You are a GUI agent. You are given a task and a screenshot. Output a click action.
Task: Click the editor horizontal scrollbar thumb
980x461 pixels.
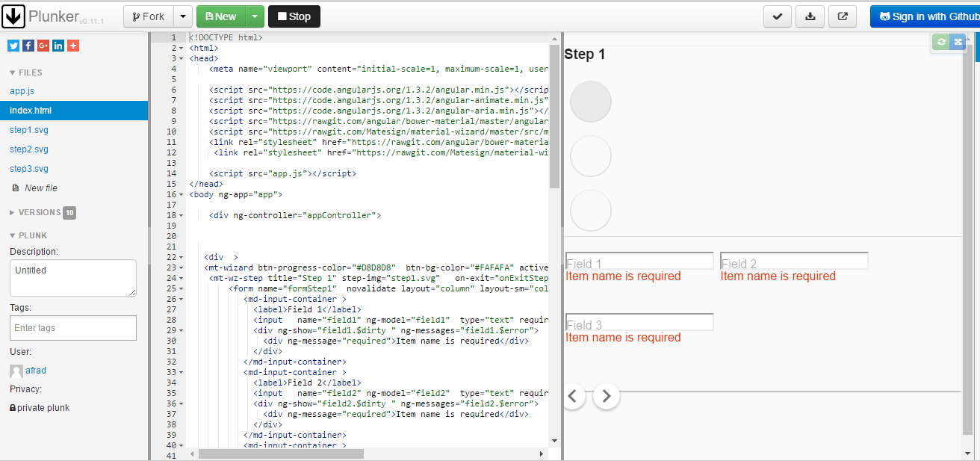[x=281, y=454]
